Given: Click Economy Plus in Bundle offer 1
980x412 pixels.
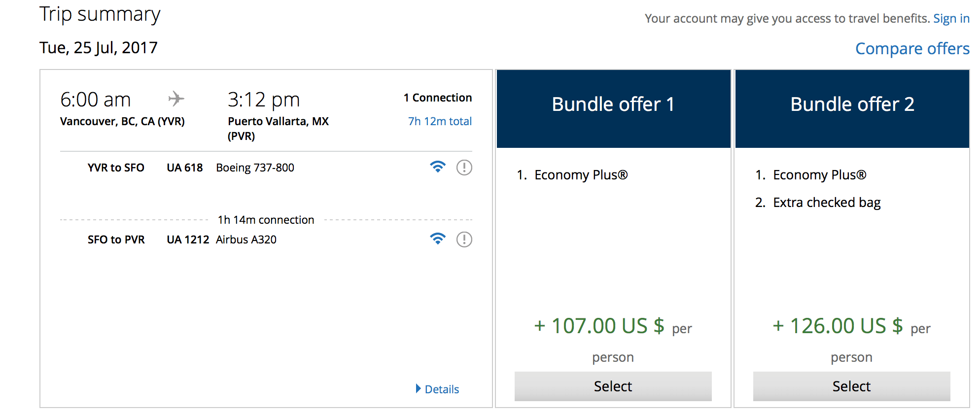Looking at the screenshot, I should click(581, 175).
